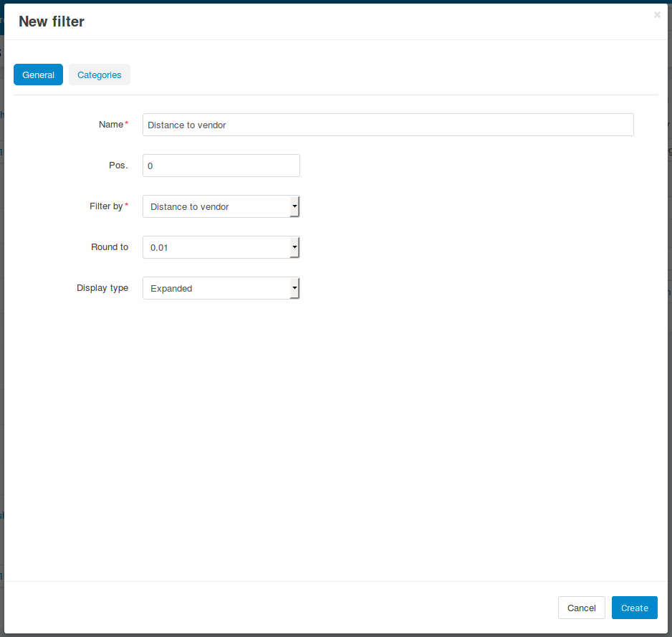The height and width of the screenshot is (637, 672).
Task: Open the Display type dropdown
Action: click(221, 288)
